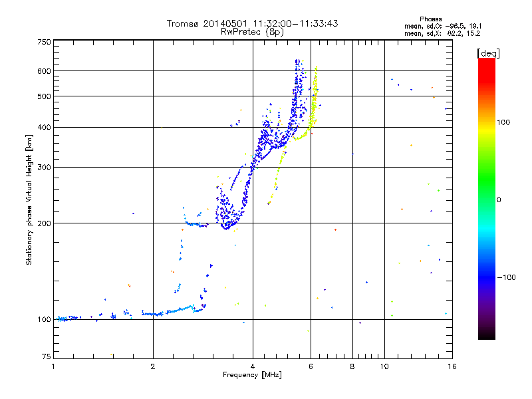Click the x-axis tick label '2'
The width and height of the screenshot is (532, 399).
click(x=153, y=366)
